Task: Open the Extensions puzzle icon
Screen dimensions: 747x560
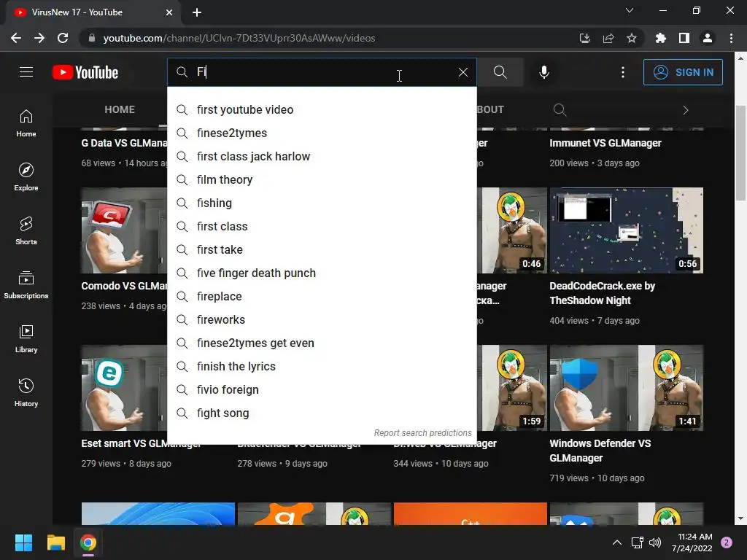Action: 660,38
